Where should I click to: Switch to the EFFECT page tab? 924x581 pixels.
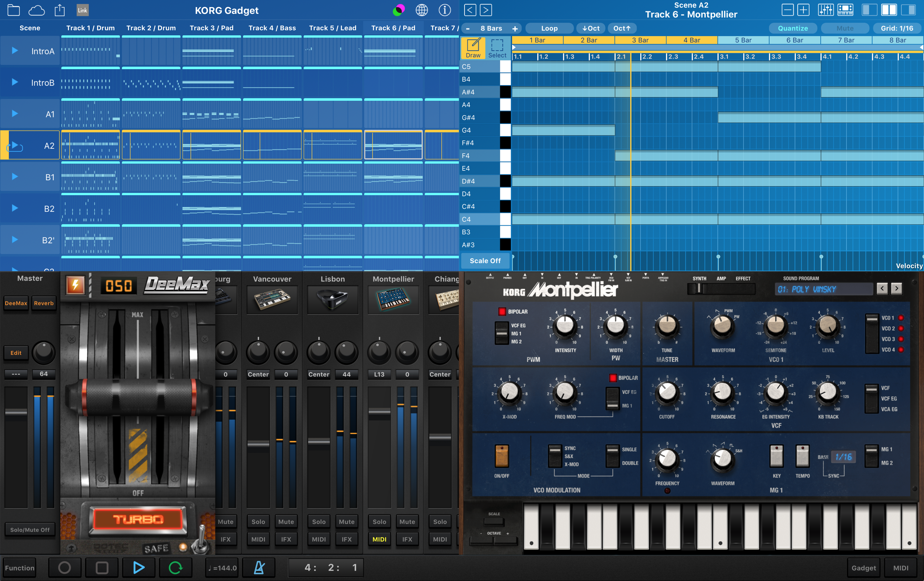tap(743, 279)
